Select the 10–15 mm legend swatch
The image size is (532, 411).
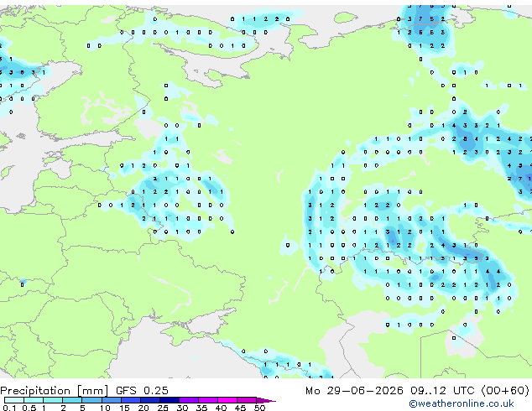pos(111,400)
